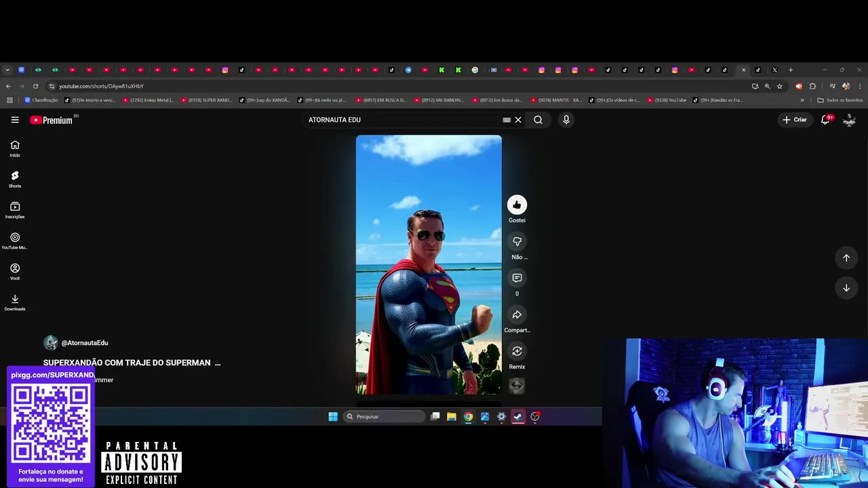Open the Você section in sidebar
The image size is (868, 488).
coord(15,272)
